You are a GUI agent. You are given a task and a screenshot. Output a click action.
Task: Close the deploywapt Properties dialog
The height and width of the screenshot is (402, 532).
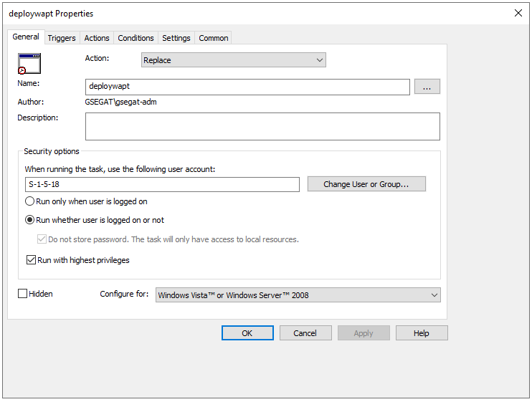518,13
